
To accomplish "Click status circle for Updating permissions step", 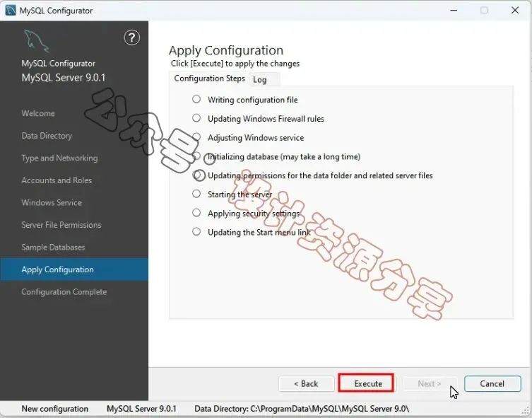I will (x=199, y=175).
